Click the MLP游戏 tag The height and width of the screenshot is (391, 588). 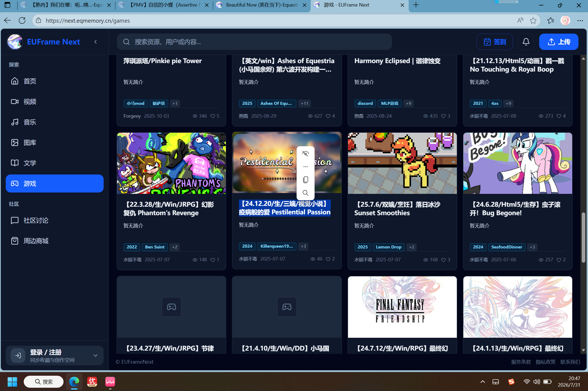(x=390, y=103)
